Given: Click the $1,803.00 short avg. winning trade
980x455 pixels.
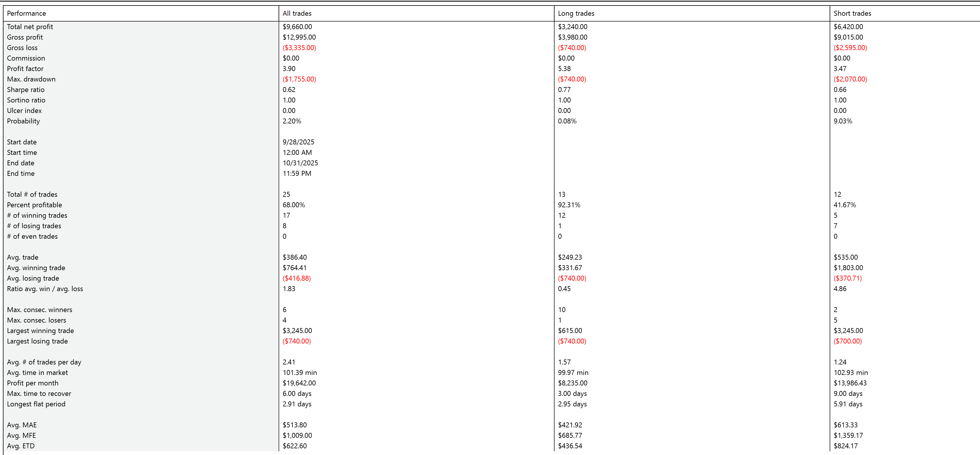Looking at the screenshot, I should click(848, 268).
